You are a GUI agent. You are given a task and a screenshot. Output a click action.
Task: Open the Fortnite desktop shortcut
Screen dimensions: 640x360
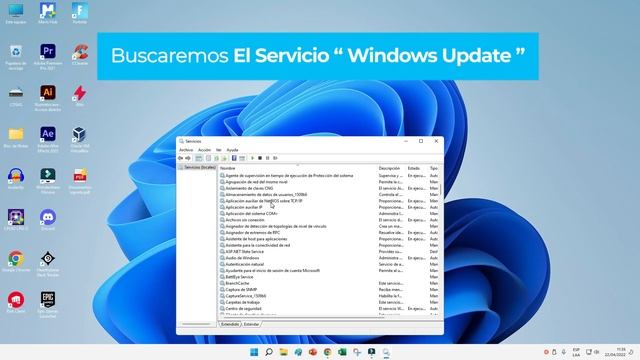point(80,13)
